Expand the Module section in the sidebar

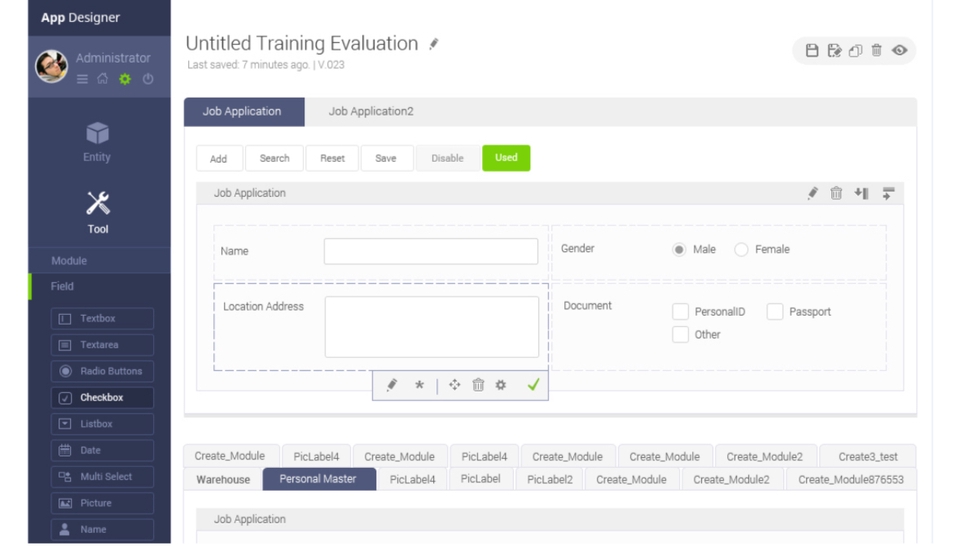click(99, 261)
